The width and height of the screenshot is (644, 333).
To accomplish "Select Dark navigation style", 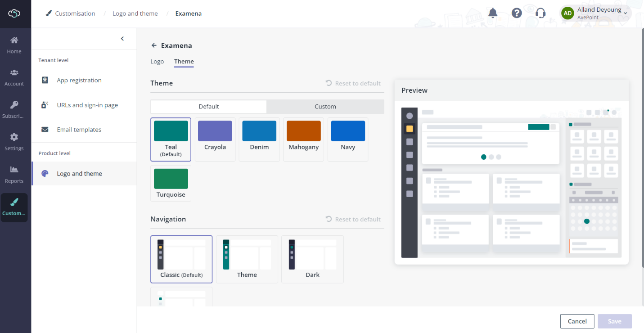I will (x=312, y=259).
